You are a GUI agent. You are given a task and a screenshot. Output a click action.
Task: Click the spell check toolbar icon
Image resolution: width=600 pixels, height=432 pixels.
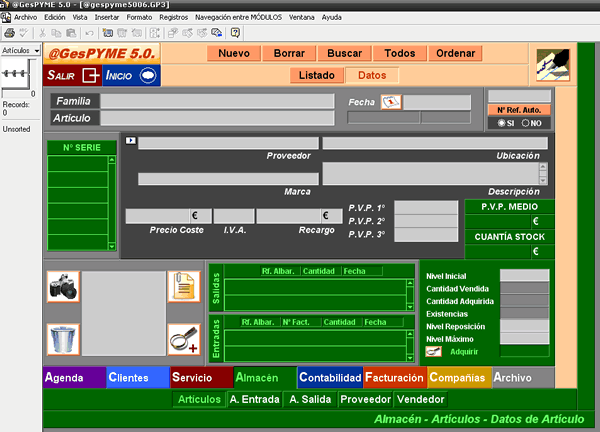coord(24,33)
